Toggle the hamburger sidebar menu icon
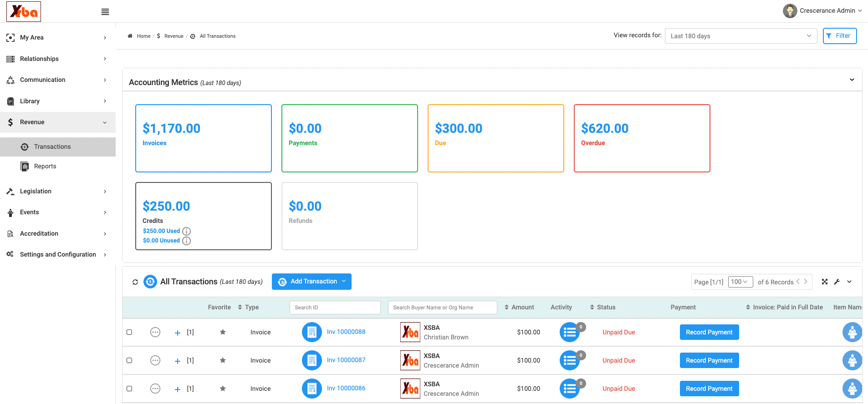The image size is (868, 404). 105,12
